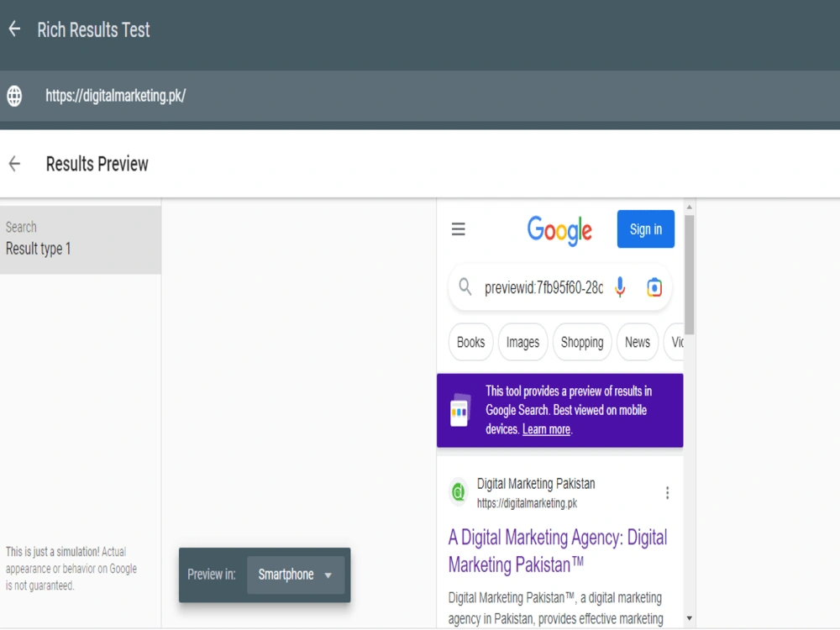Screen dimensions: 840x630
Task: Click the 'This is just a simulation!' notice
Action: tap(71, 569)
